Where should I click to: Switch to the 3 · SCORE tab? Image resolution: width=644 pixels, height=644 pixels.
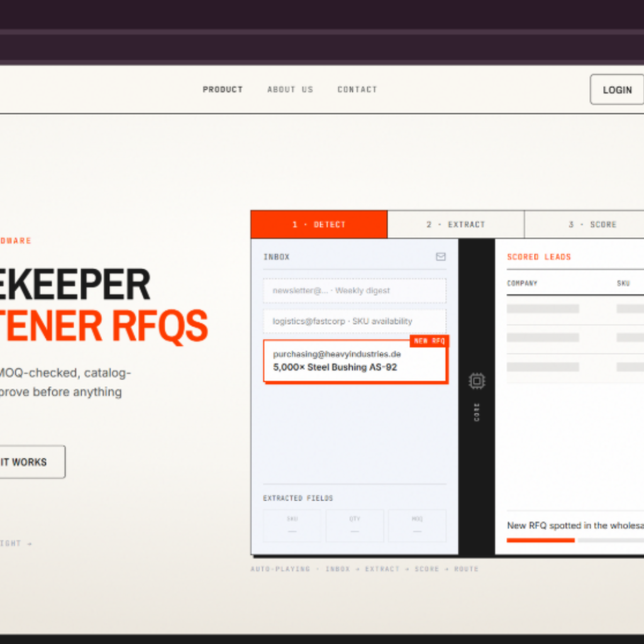click(584, 225)
